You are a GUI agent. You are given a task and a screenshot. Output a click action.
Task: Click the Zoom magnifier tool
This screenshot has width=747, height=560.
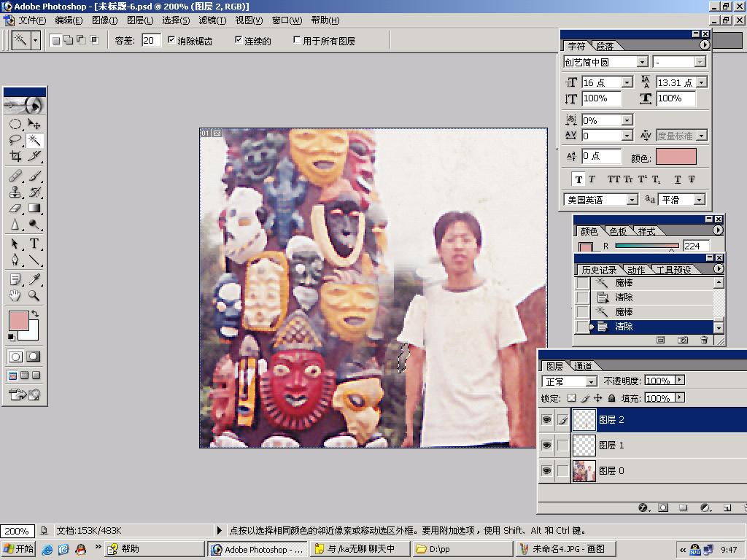coord(34,295)
